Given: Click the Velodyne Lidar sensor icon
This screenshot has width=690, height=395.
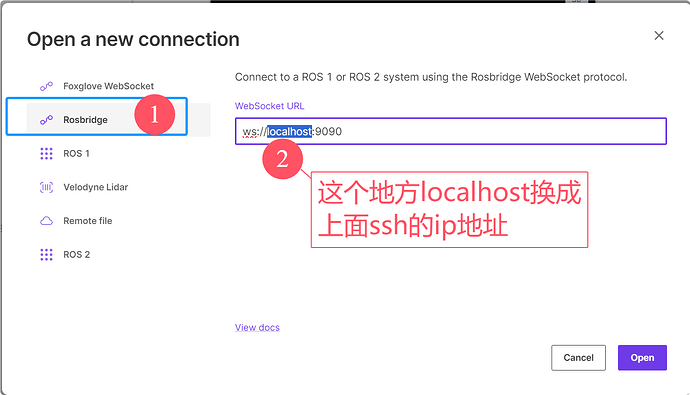Looking at the screenshot, I should click(x=46, y=187).
